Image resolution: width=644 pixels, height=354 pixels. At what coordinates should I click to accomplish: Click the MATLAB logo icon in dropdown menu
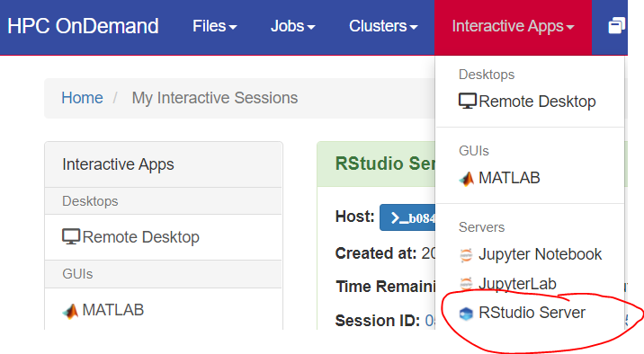467,179
